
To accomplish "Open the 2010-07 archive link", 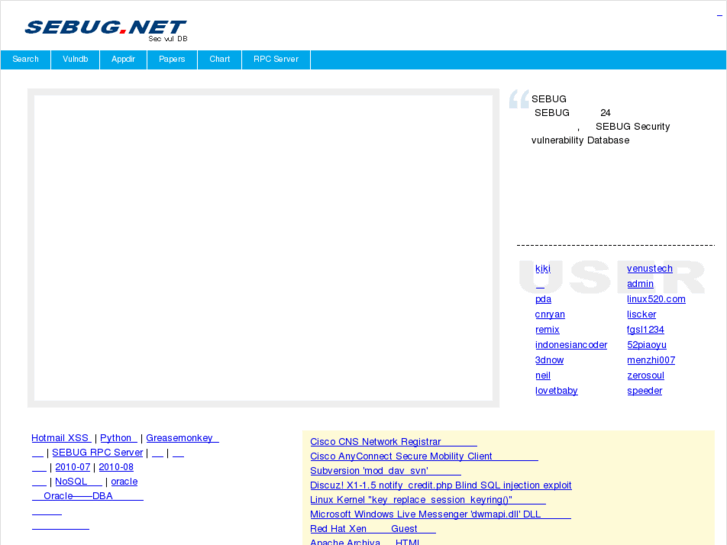I will pos(73,467).
